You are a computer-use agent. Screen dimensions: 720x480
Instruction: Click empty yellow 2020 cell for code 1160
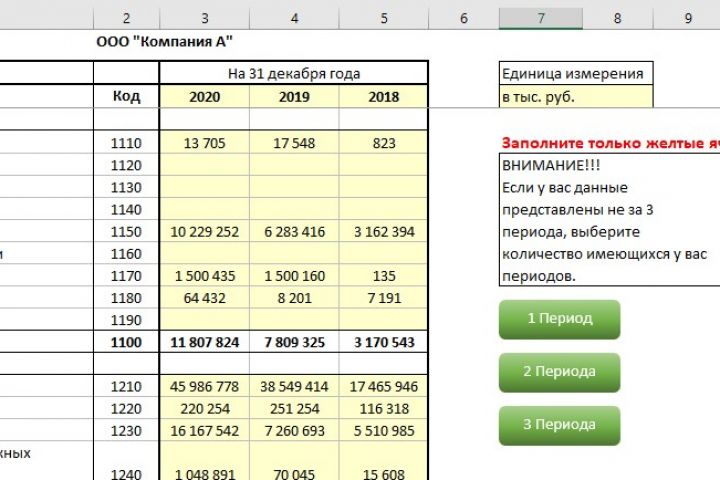pos(204,254)
